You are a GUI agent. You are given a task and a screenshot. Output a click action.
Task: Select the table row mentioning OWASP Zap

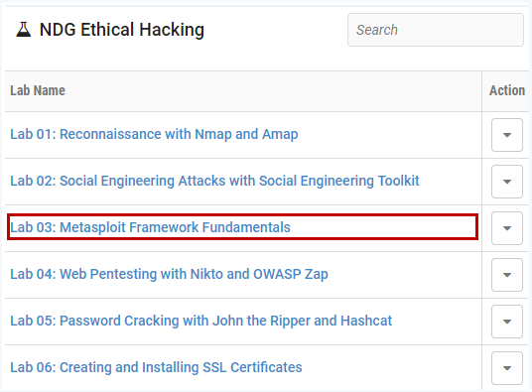[x=267, y=275]
